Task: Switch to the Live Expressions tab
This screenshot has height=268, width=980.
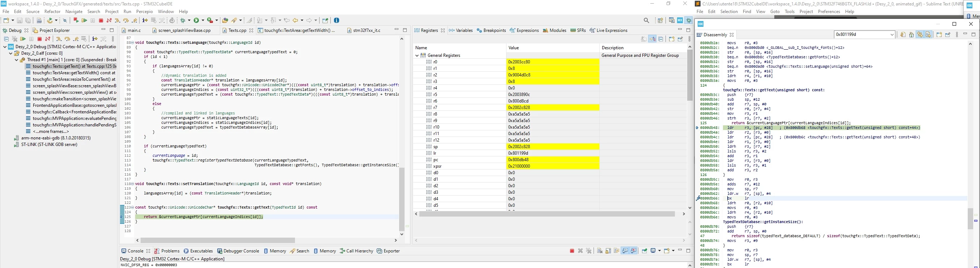Action: click(609, 30)
